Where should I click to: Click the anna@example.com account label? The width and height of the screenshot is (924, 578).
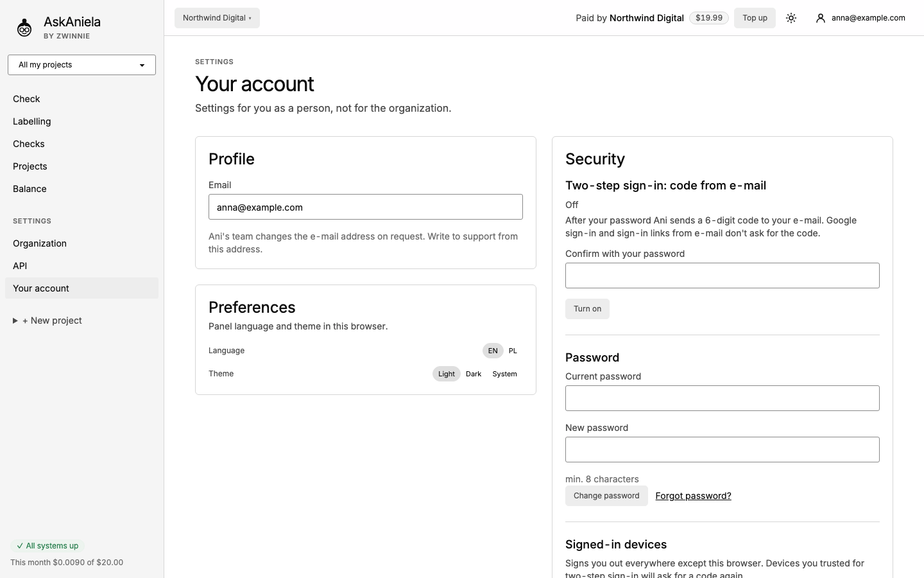pyautogui.click(x=868, y=18)
